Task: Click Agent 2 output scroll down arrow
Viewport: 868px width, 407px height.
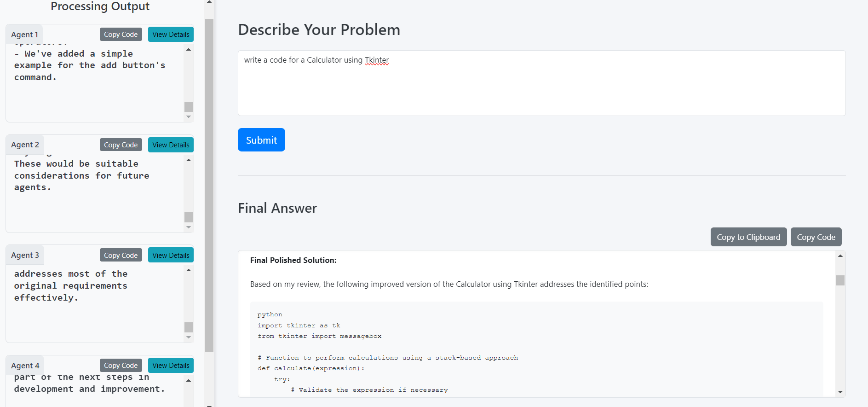Action: coord(189,227)
